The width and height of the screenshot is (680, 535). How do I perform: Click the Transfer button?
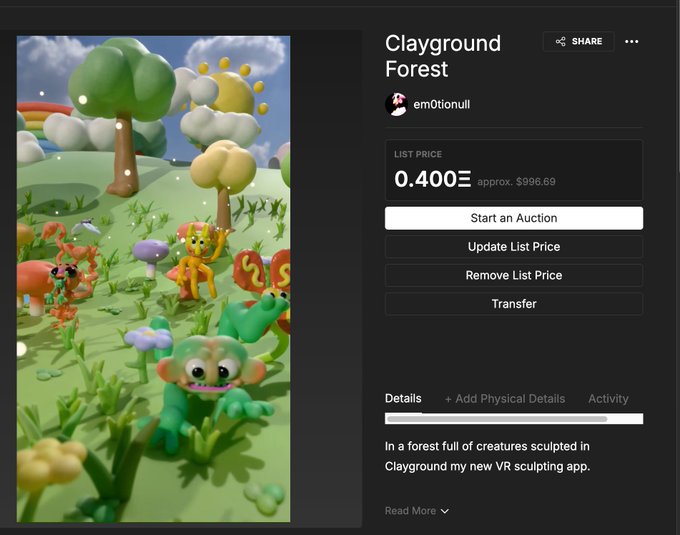click(514, 304)
